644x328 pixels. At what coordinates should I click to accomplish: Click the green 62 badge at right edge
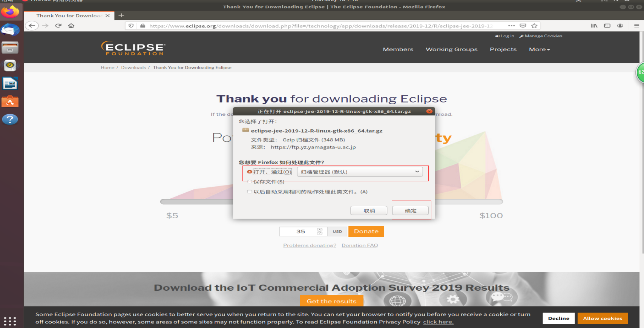pyautogui.click(x=640, y=72)
